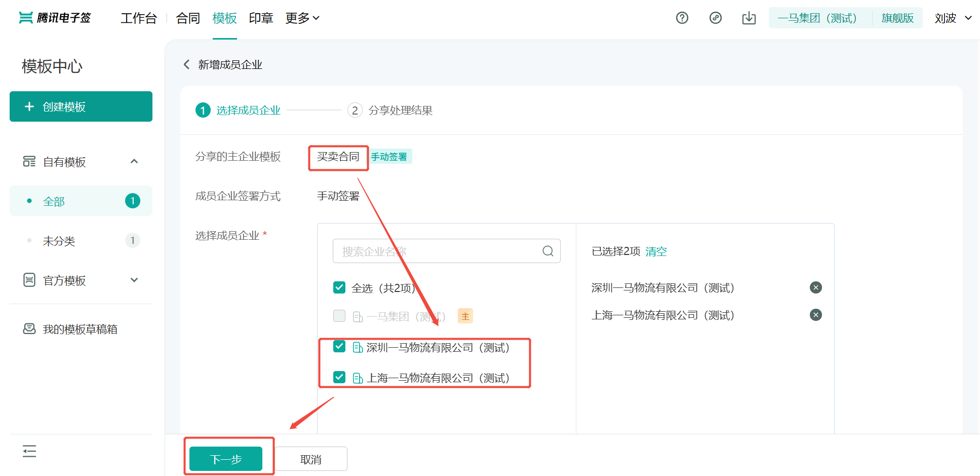
Task: Collapse the 自有模板 section chevron
Action: pyautogui.click(x=134, y=161)
